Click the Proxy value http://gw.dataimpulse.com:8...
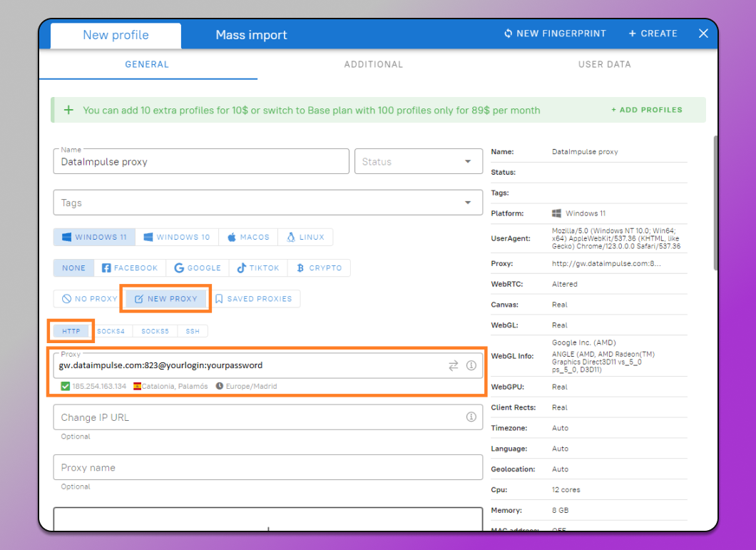The image size is (756, 550). [606, 263]
